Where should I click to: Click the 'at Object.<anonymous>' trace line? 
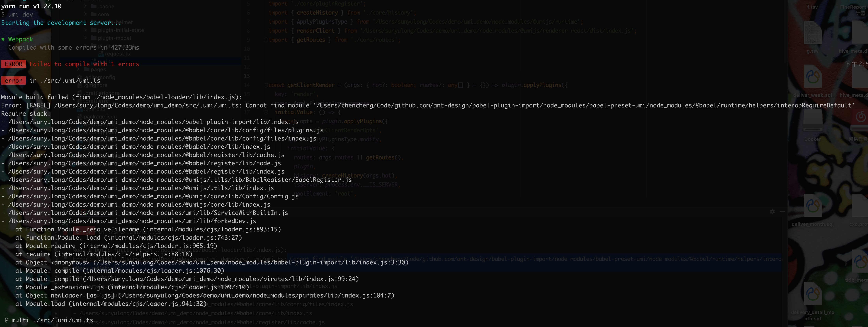(x=212, y=262)
